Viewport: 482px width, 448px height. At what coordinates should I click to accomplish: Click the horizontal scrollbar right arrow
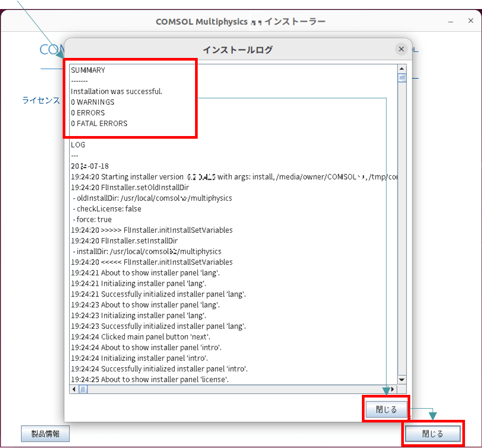click(x=393, y=389)
